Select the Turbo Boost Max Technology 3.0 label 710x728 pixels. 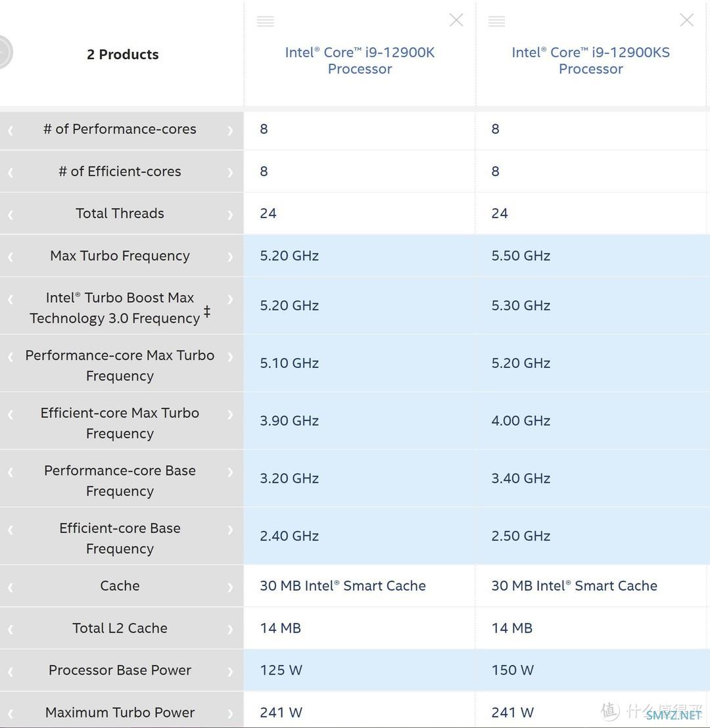(x=120, y=307)
